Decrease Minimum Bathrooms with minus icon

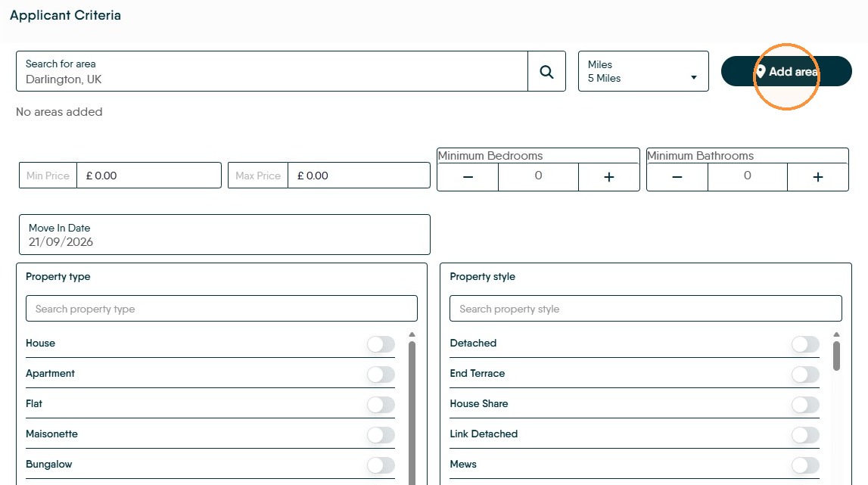point(677,177)
